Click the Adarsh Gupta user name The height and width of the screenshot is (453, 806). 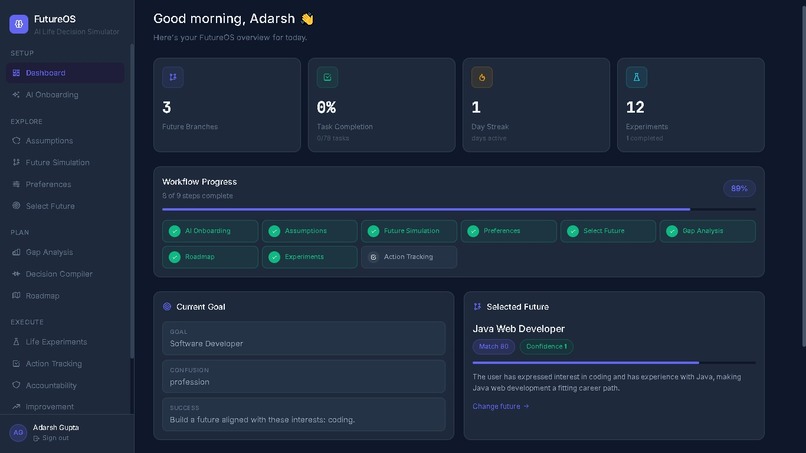[x=56, y=427]
